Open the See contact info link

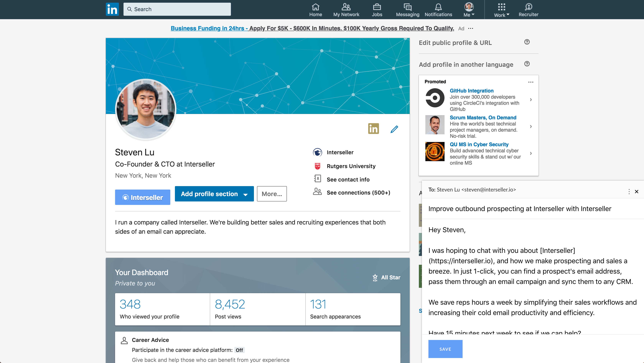pyautogui.click(x=348, y=179)
